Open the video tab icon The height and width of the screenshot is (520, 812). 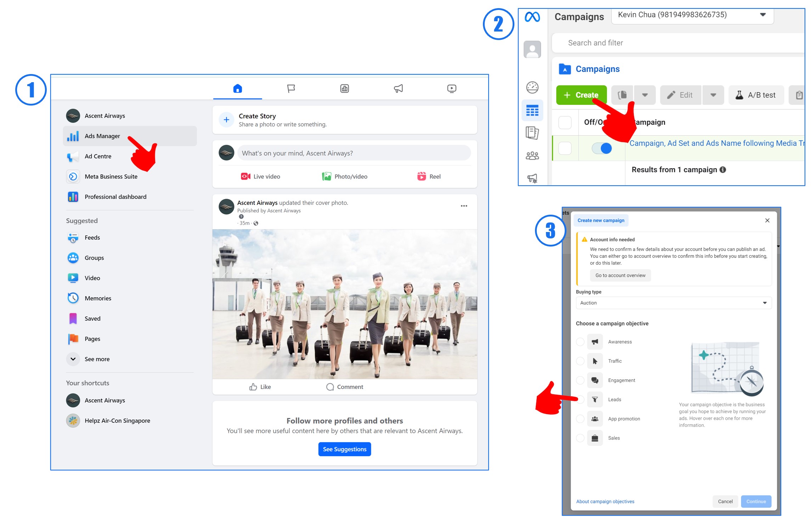[x=452, y=88]
